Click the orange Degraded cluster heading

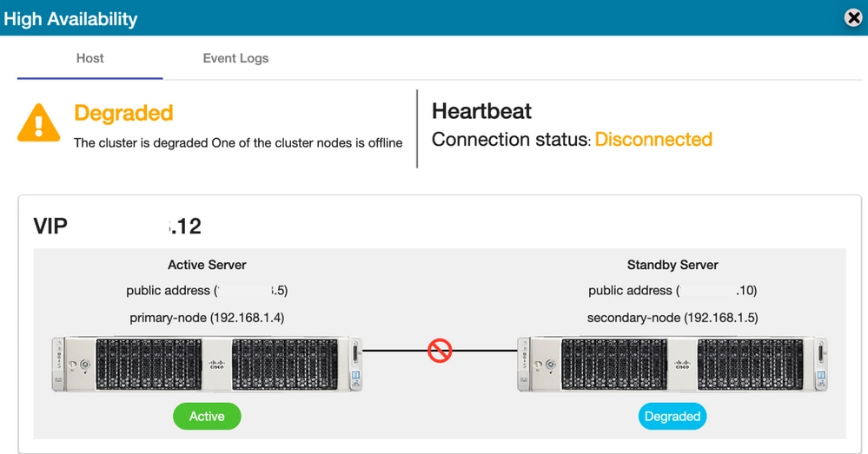[x=123, y=113]
